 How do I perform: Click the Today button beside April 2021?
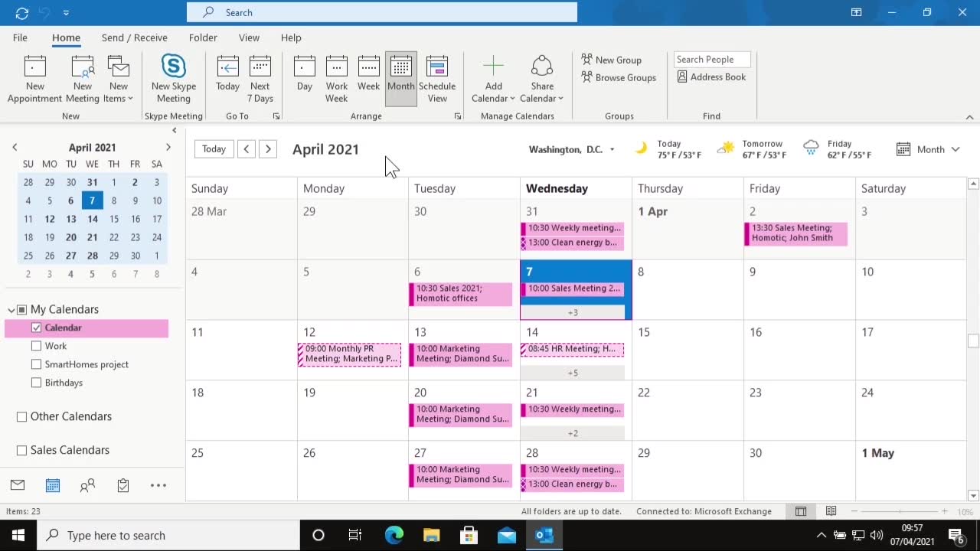click(x=214, y=149)
